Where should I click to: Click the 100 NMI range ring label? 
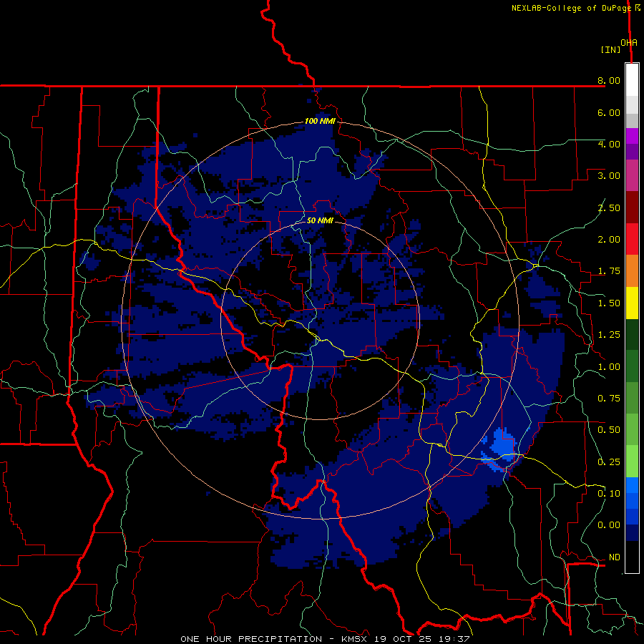pyautogui.click(x=320, y=121)
